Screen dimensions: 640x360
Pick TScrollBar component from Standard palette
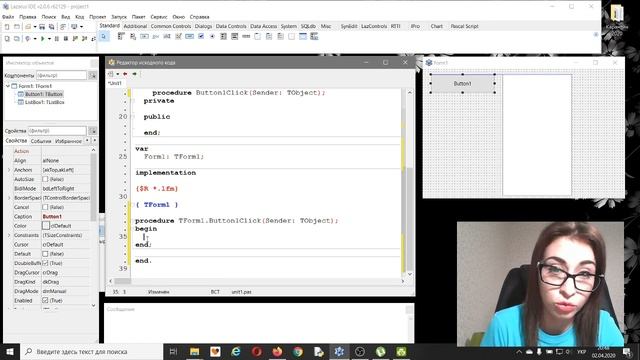tap(246, 36)
